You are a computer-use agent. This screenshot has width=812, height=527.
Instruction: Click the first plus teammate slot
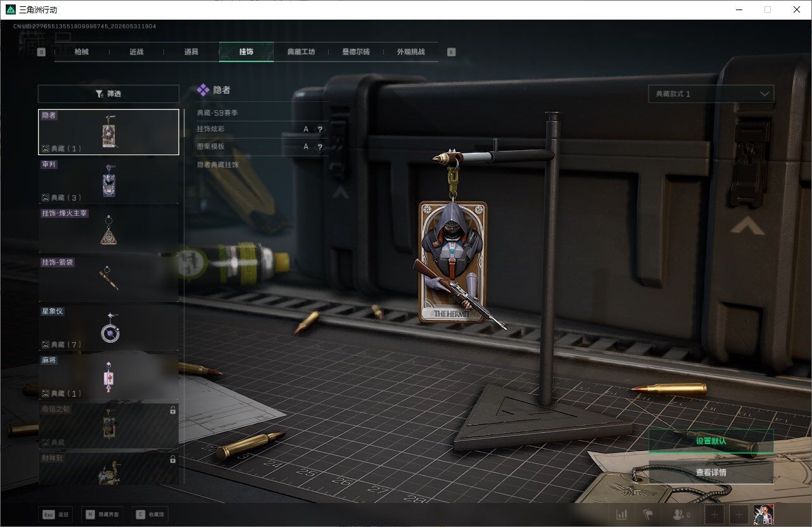(714, 515)
